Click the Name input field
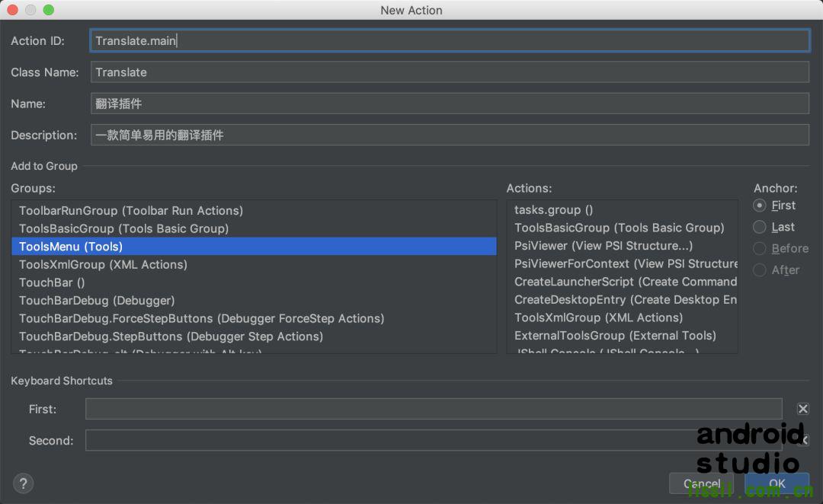This screenshot has width=823, height=504. (450, 104)
